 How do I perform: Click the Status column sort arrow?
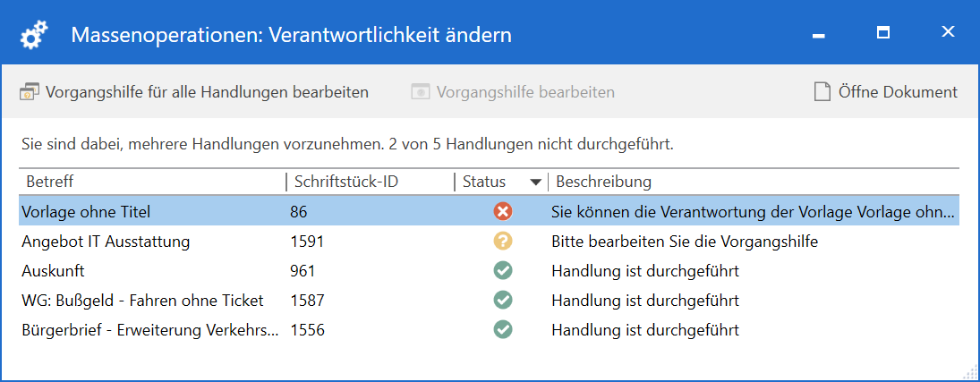click(x=536, y=183)
